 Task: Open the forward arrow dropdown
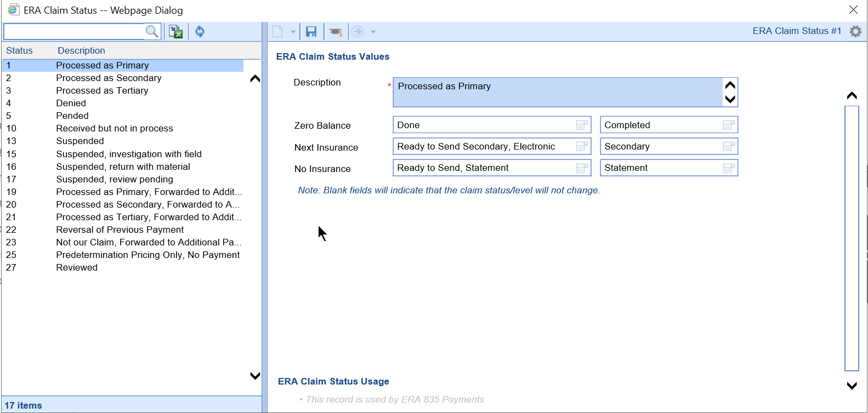(373, 32)
